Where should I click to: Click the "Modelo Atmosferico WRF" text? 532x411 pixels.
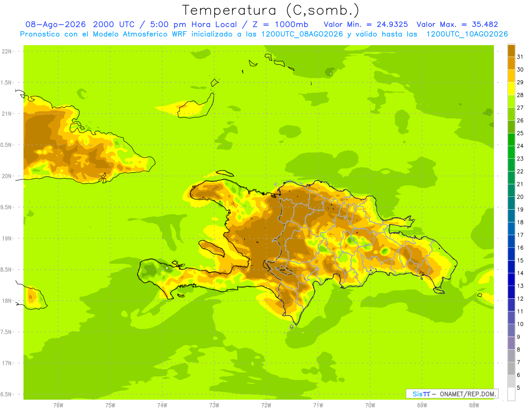[x=133, y=34]
